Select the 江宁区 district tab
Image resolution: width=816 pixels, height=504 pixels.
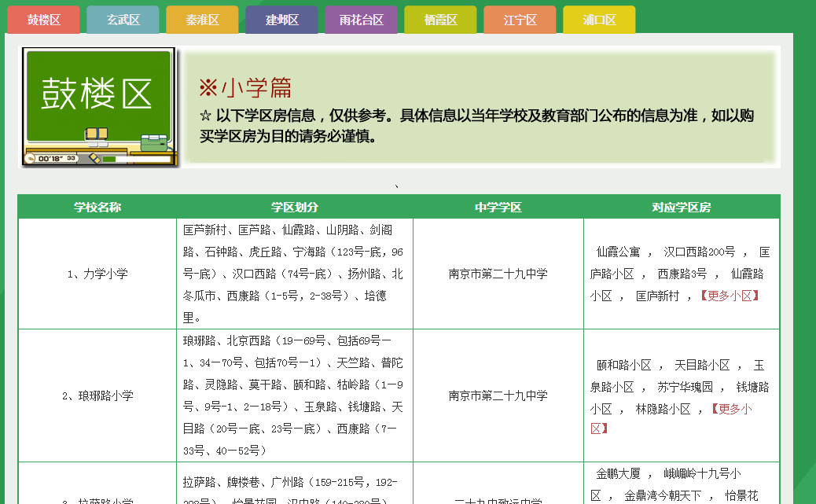(x=520, y=20)
